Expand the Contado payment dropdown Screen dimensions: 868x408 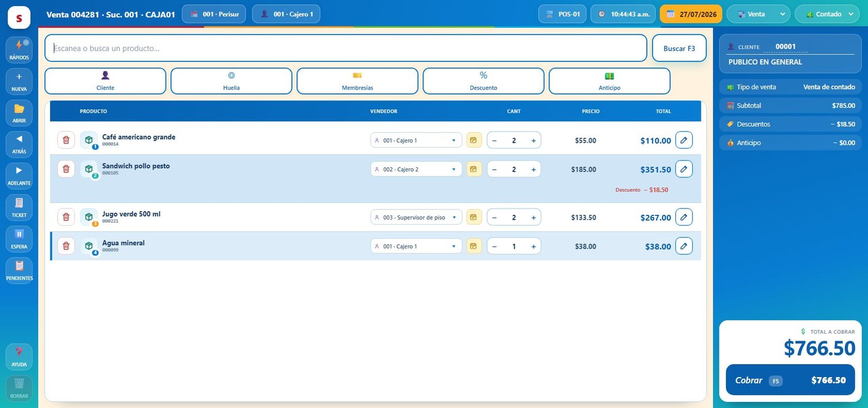[x=827, y=14]
